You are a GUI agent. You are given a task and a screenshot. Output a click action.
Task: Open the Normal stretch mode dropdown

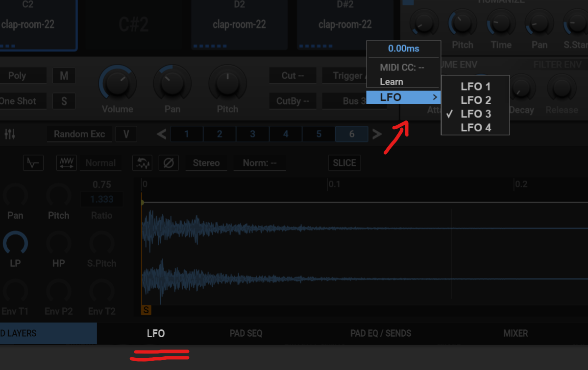point(100,163)
